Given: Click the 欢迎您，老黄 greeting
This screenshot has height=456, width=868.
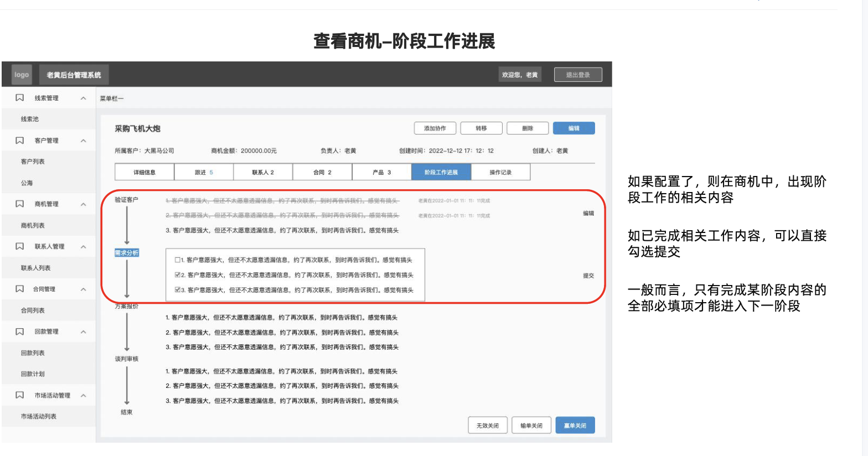Looking at the screenshot, I should coord(520,75).
